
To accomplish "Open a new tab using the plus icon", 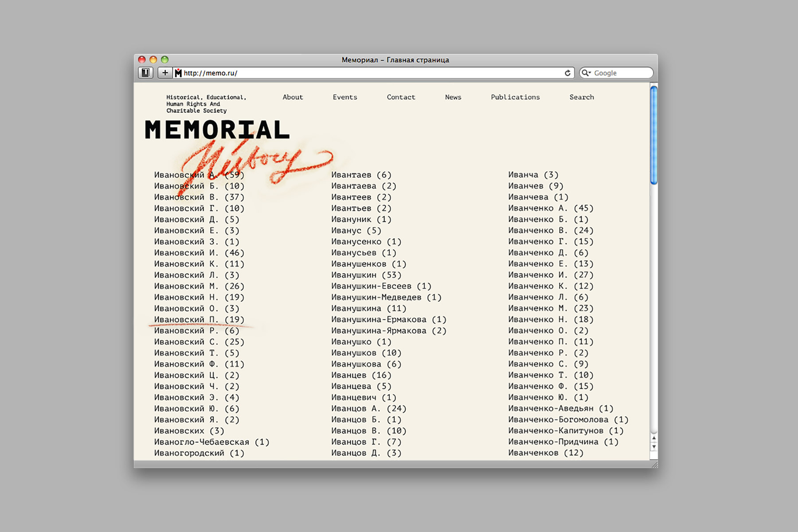I will coord(165,73).
